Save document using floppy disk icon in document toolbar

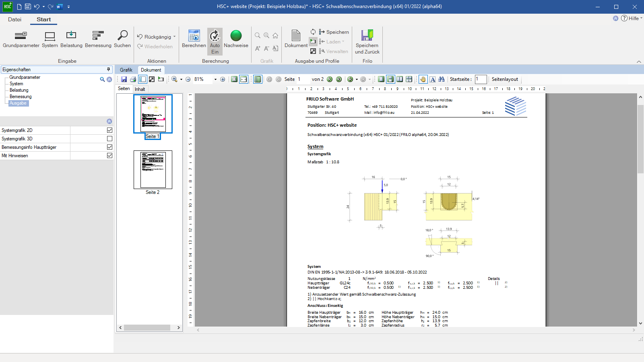pyautogui.click(x=124, y=79)
